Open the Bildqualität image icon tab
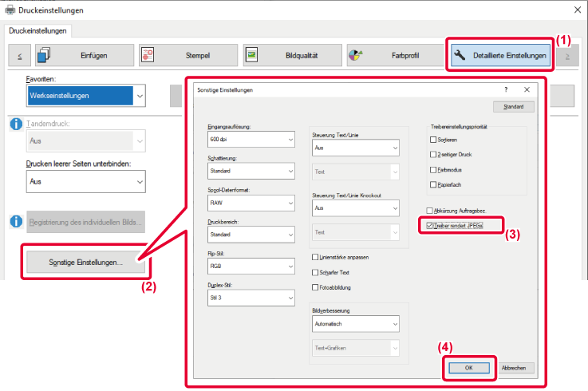588x391 pixels. 293,55
